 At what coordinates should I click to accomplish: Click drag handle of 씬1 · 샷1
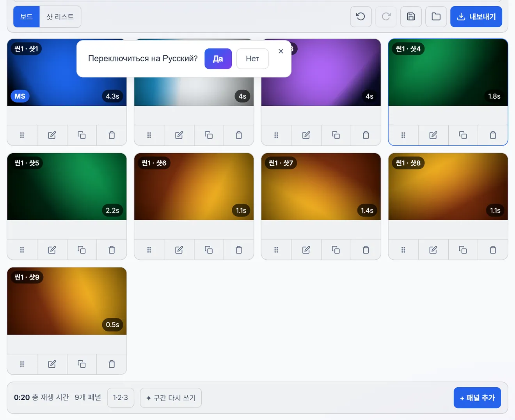(22, 135)
